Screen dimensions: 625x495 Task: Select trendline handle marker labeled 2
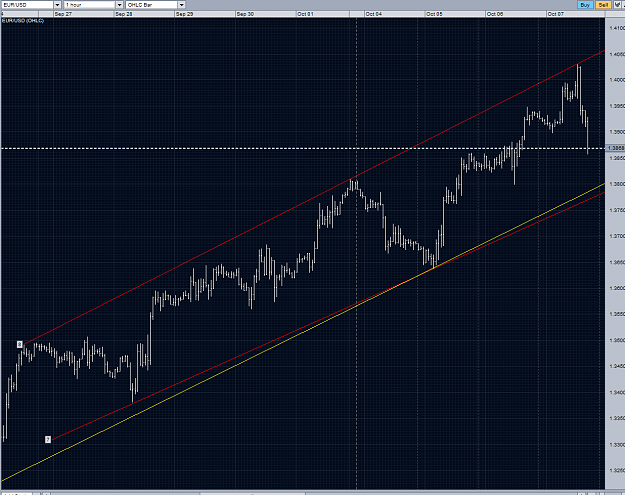click(48, 439)
